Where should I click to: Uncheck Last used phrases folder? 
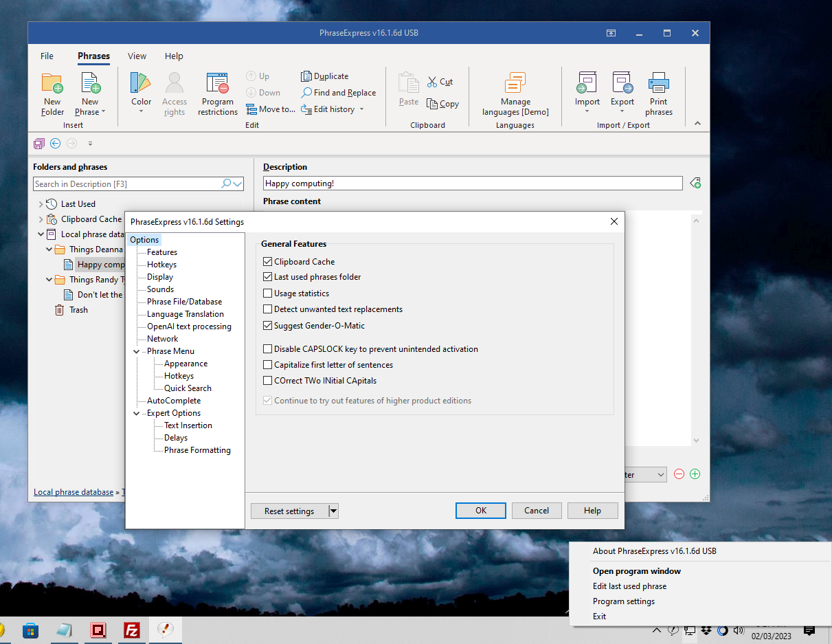[x=268, y=277]
